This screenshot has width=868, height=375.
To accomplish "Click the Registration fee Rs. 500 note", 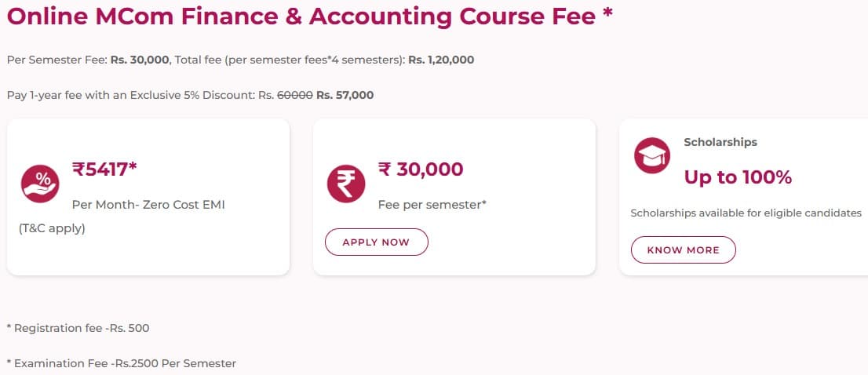I will tap(78, 328).
